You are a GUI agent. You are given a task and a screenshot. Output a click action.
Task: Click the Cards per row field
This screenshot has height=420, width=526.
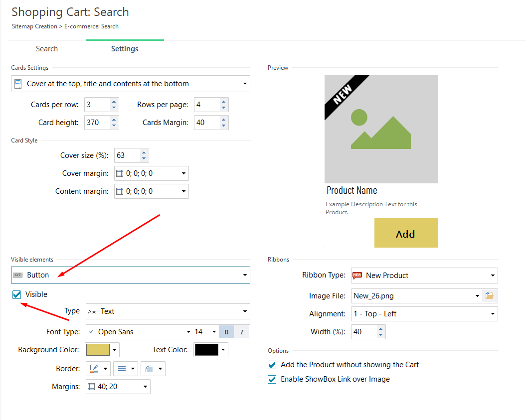pos(97,105)
